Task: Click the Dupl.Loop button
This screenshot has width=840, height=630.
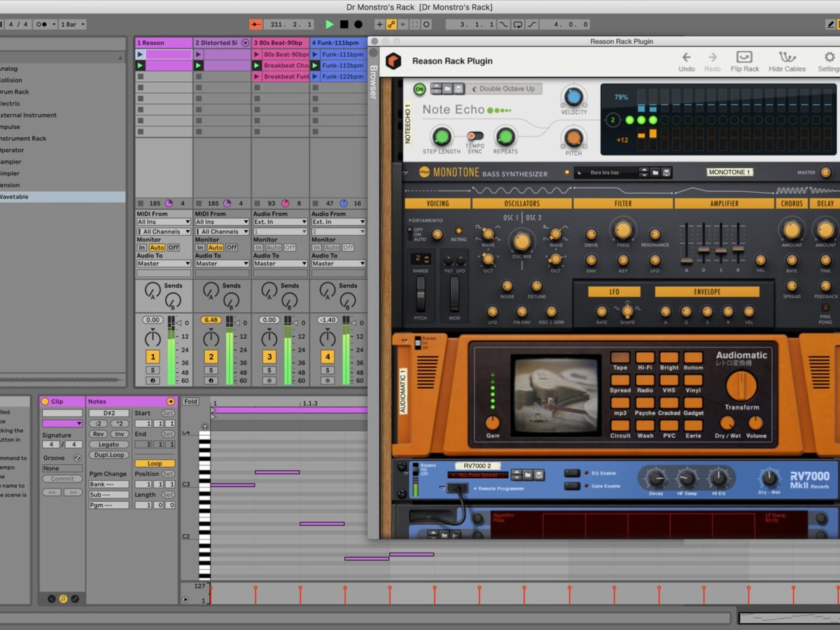Action: [x=108, y=455]
